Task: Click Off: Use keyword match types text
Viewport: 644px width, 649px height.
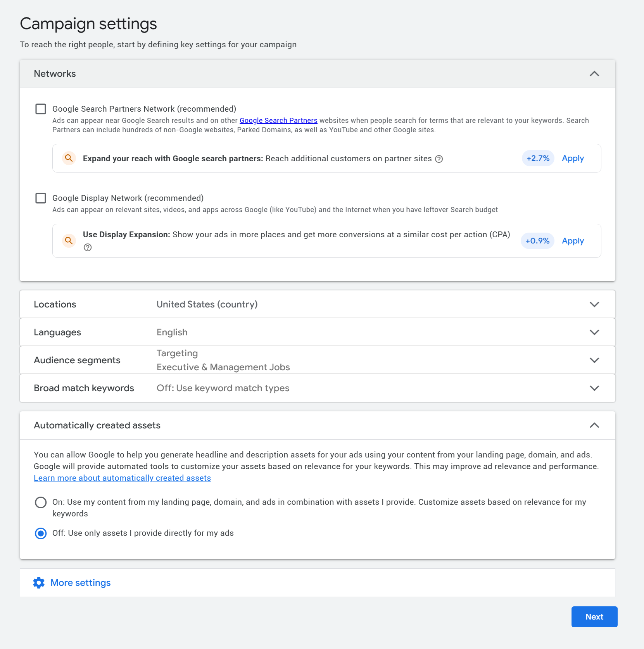Action: 223,388
